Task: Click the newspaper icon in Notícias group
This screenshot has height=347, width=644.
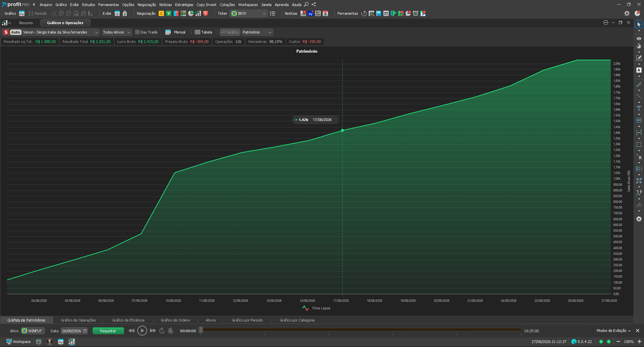Action: point(318,13)
